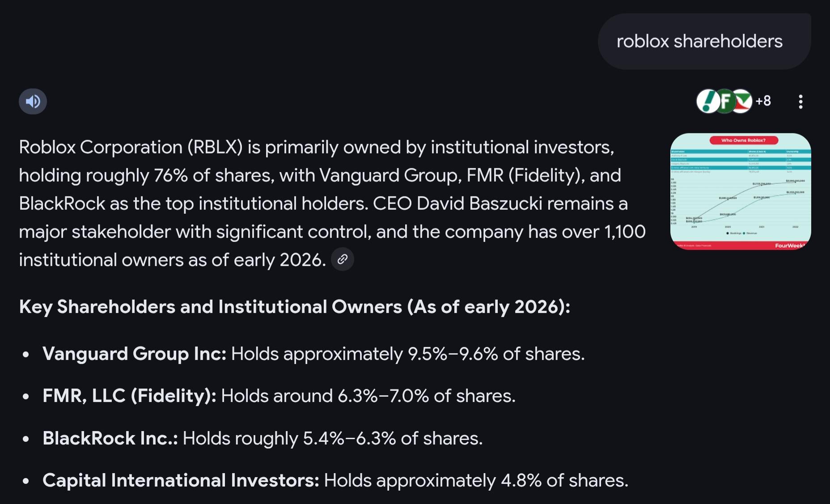Click the red Who Owns Roblox? banner

pyautogui.click(x=743, y=140)
